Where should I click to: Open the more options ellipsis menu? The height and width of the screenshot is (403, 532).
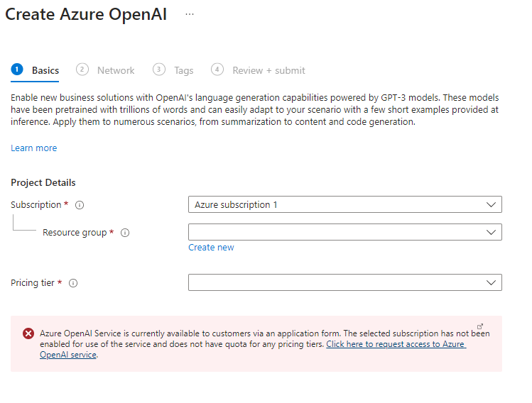(x=190, y=14)
